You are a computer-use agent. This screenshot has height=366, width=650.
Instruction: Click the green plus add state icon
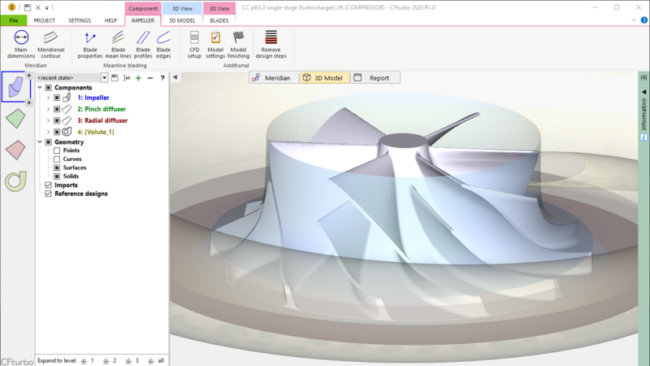(138, 78)
